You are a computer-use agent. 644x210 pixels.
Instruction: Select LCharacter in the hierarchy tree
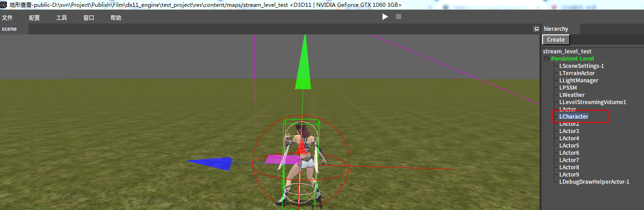(573, 117)
